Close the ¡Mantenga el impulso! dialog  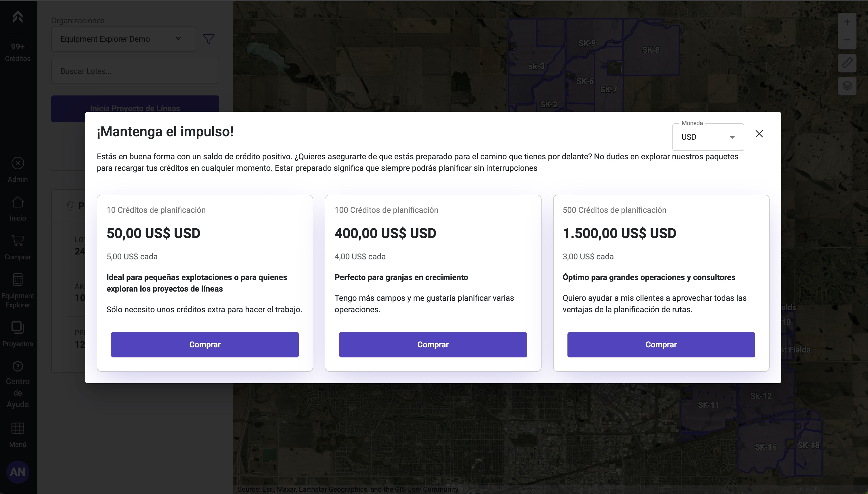[759, 134]
